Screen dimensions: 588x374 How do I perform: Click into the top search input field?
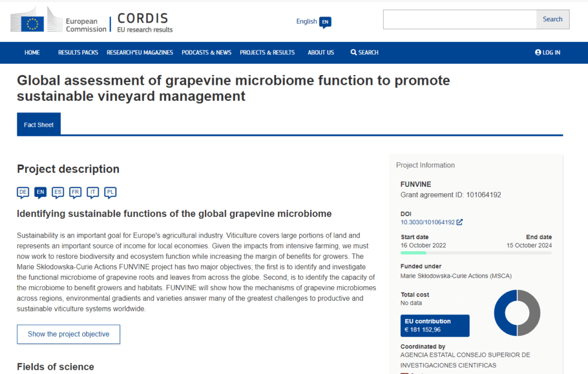[x=460, y=20]
